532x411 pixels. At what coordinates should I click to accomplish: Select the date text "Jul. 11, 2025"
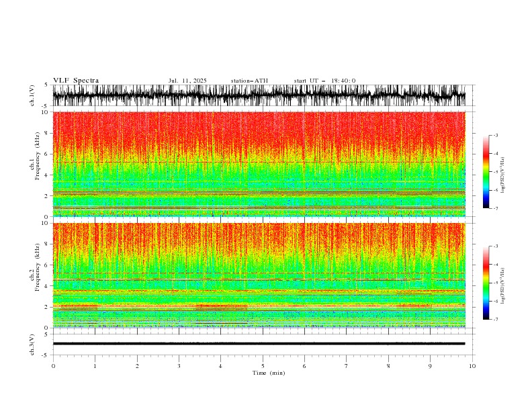(x=187, y=81)
